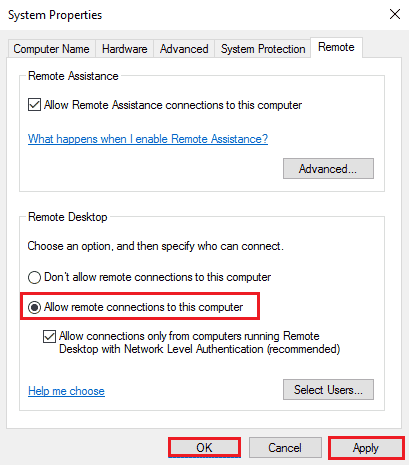Click the Remote tab
409x465 pixels.
(336, 47)
